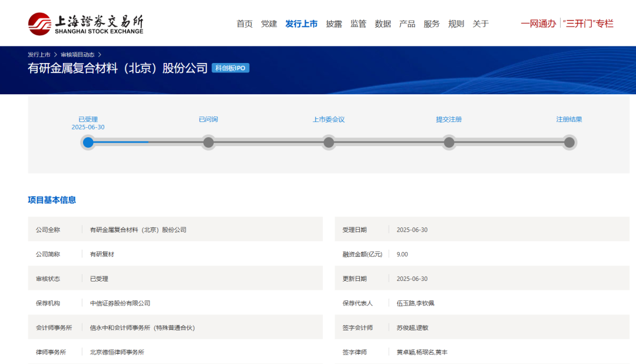
Task: Click the 已问询 progress step dot
Action: click(x=208, y=143)
